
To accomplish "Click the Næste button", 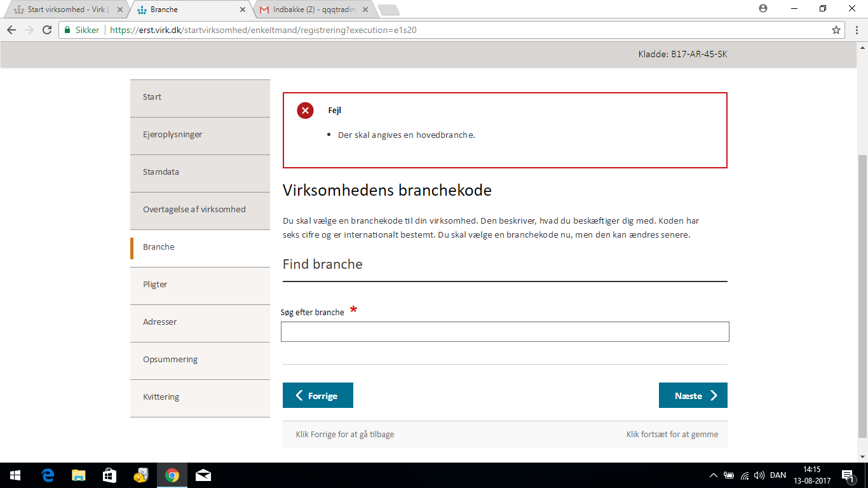I will pos(693,395).
